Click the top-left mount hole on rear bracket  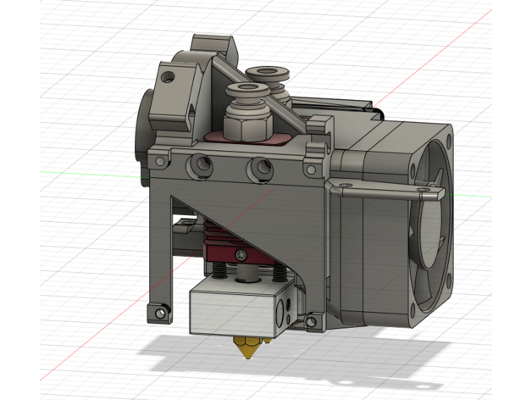[169, 77]
